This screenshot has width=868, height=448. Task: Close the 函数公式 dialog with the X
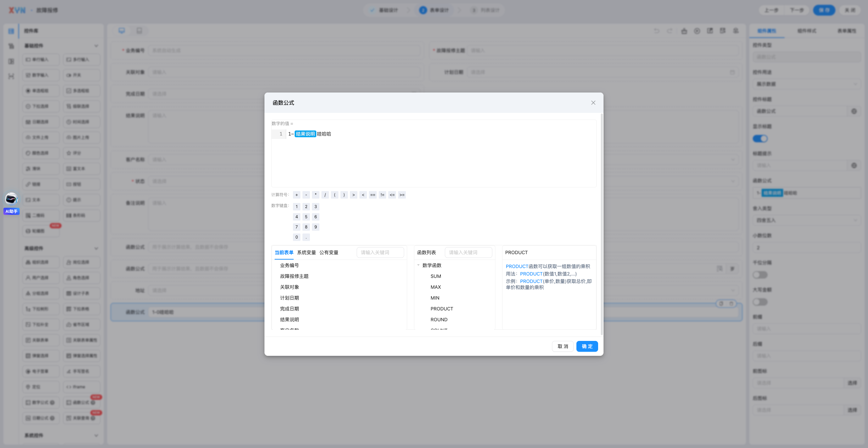click(593, 103)
